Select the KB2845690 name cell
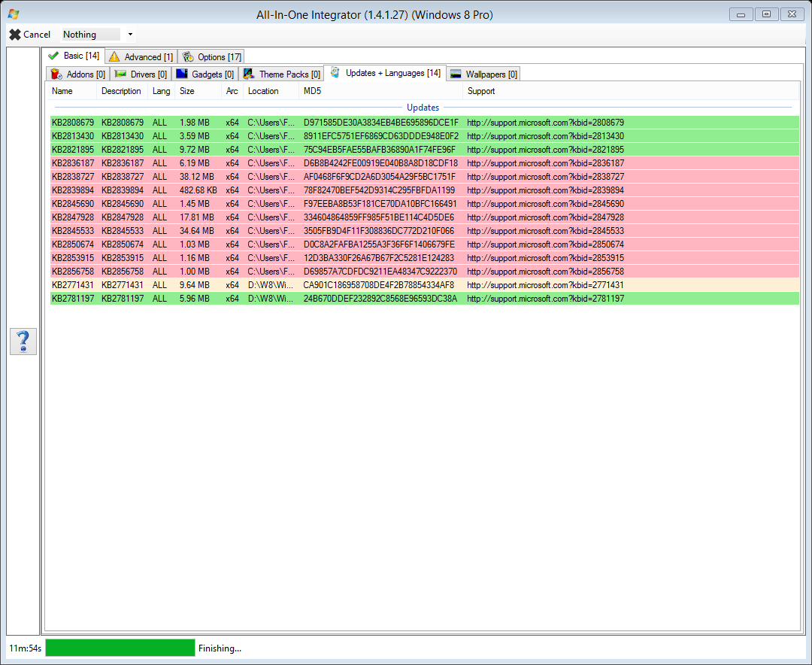The height and width of the screenshot is (665, 812). click(x=73, y=204)
